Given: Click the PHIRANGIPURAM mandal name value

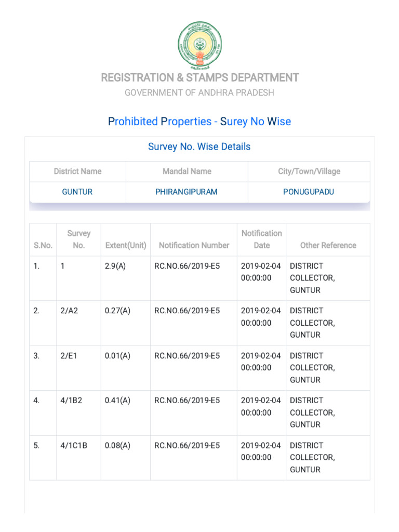Looking at the screenshot, I should 187,192.
